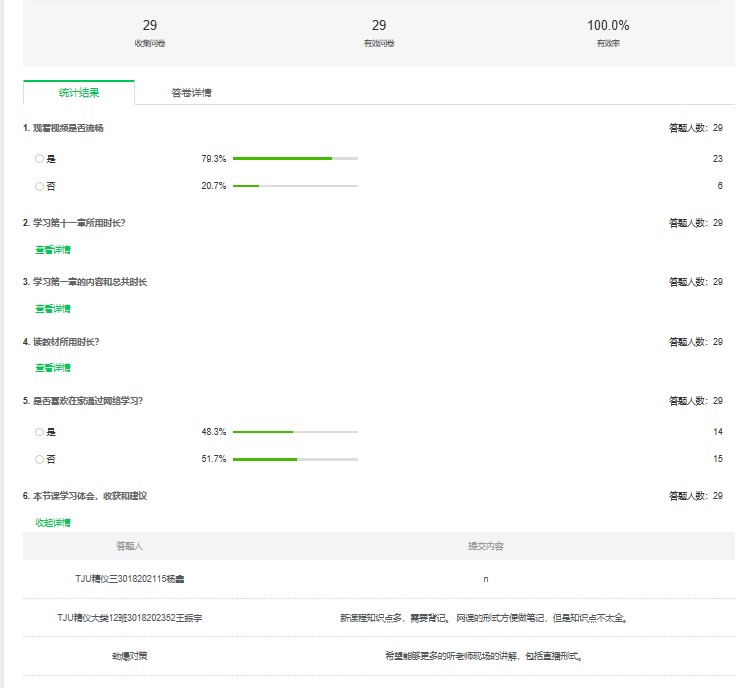Select 否 radio for 观看视频是否流畅

point(40,186)
